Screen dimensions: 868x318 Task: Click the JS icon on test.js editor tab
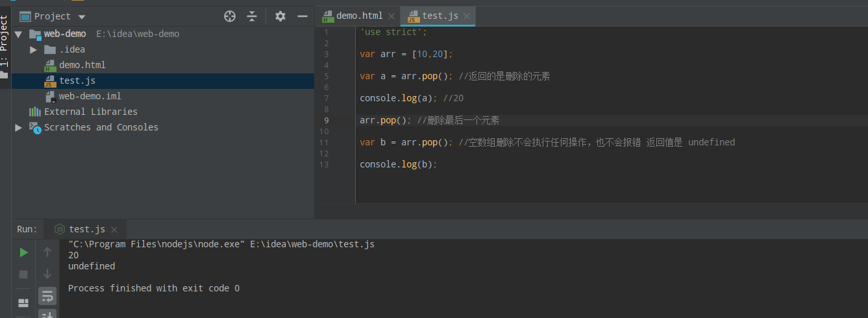tap(413, 16)
